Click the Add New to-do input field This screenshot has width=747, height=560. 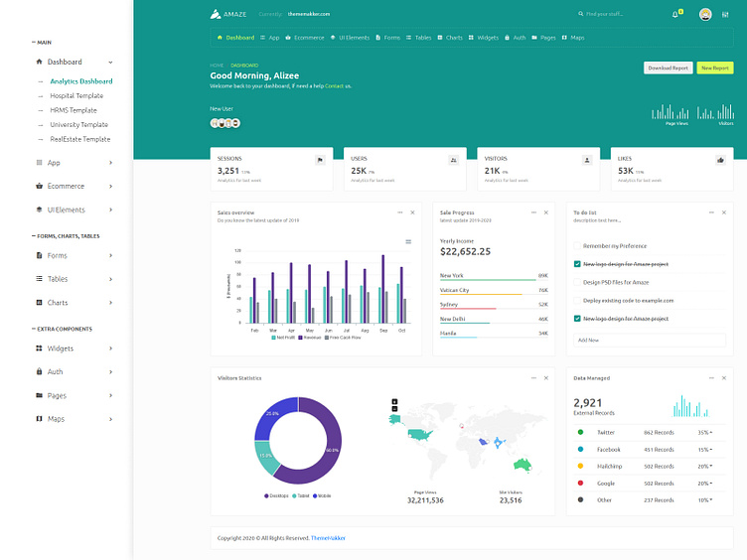point(649,340)
